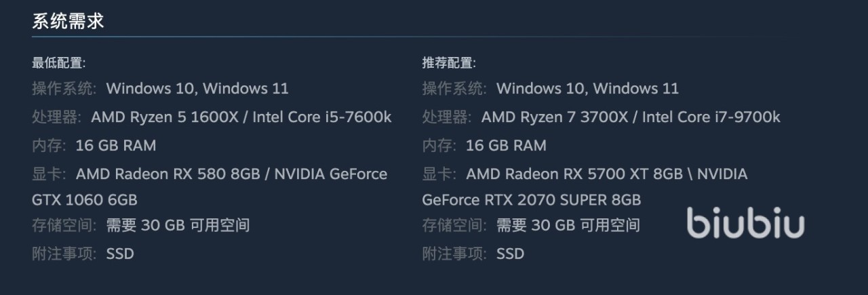Image resolution: width=868 pixels, height=295 pixels.
Task: Click the Intel Core i5-7600k text
Action: click(321, 117)
